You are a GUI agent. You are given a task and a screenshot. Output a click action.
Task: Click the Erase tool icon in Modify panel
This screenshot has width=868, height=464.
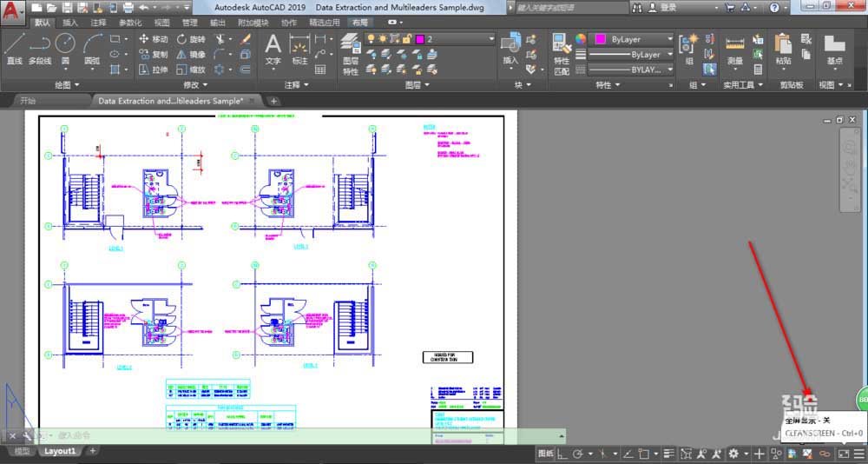pyautogui.click(x=246, y=39)
